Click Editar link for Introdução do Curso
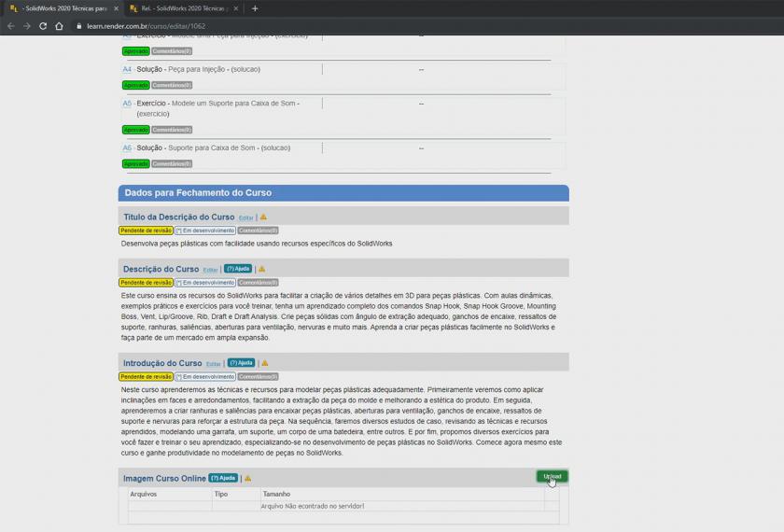 (x=213, y=364)
